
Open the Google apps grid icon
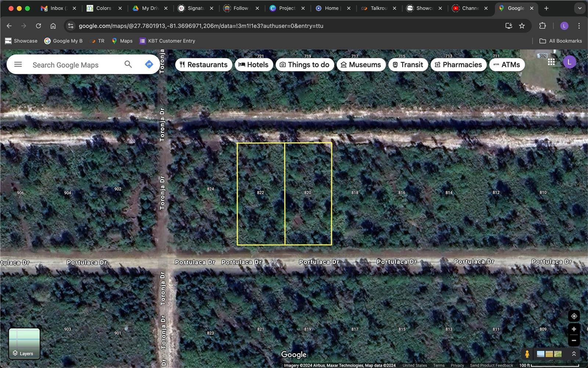(551, 62)
